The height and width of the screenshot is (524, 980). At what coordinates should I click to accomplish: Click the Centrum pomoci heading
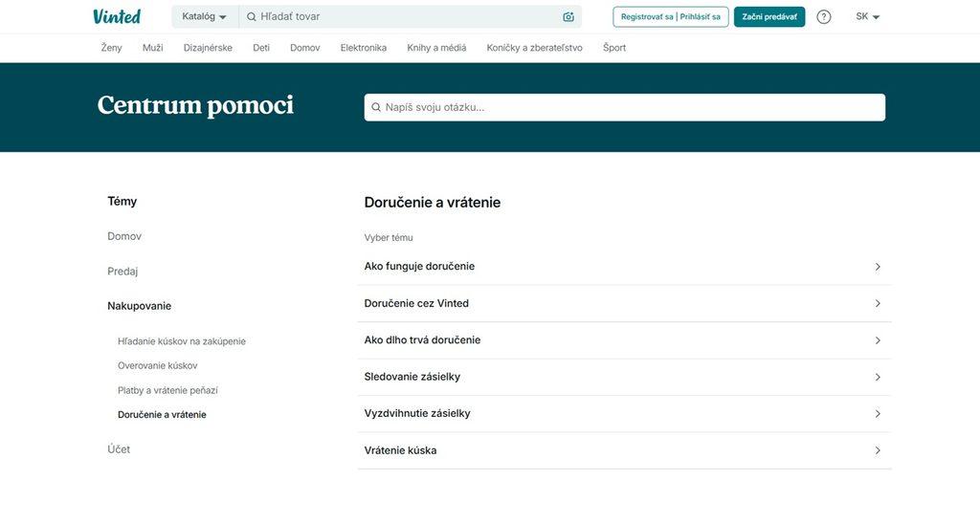(x=195, y=105)
